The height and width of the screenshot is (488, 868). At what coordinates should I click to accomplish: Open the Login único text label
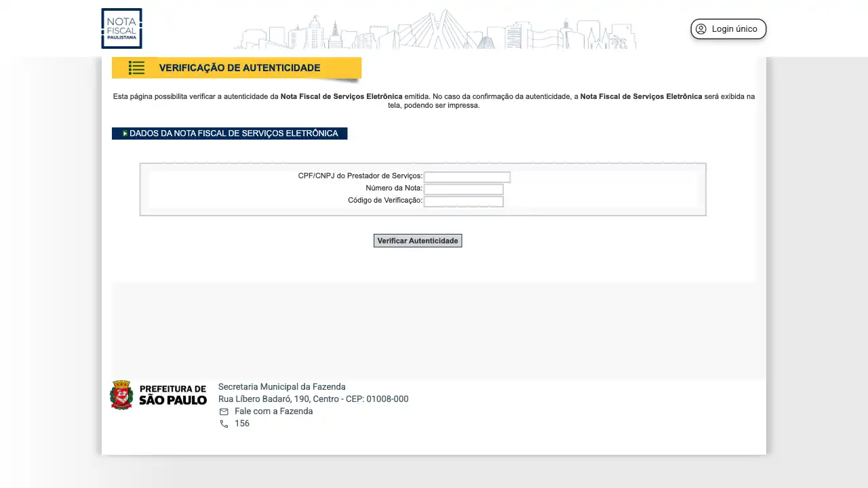point(734,29)
